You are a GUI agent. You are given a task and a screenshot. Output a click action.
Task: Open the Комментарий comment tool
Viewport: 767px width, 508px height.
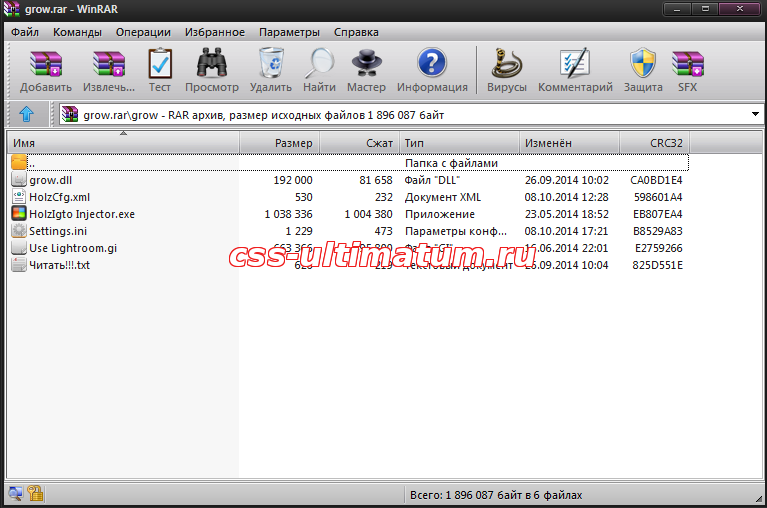pos(575,63)
